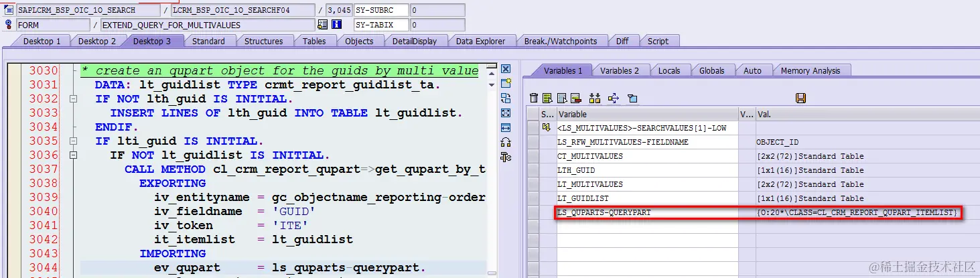Click the LCRM_BSP_OIC_1O_SEARCHF04 include field
The height and width of the screenshot is (278, 980).
click(242, 10)
